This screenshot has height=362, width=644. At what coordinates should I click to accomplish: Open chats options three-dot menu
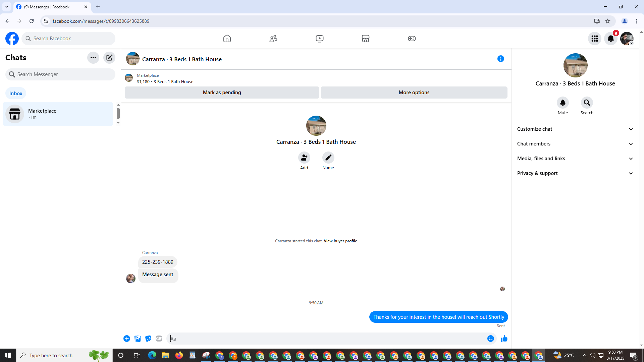click(93, 58)
